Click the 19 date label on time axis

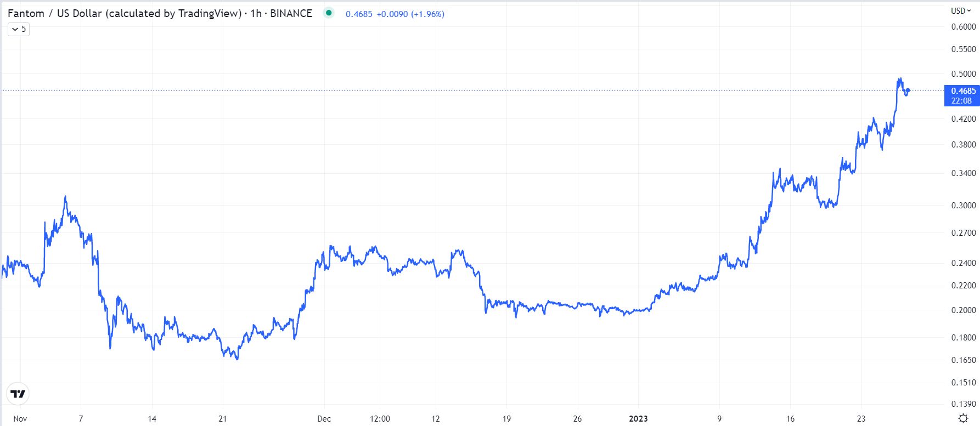pyautogui.click(x=506, y=419)
